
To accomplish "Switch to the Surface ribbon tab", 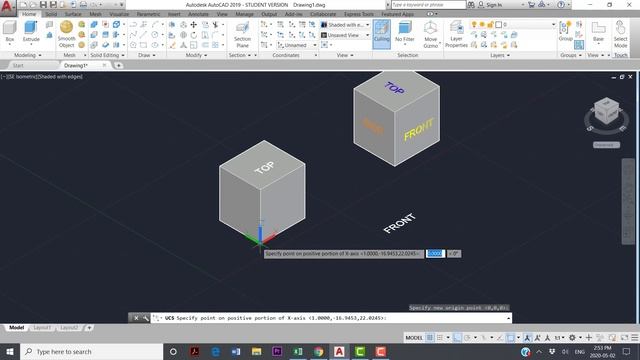I will pyautogui.click(x=73, y=14).
